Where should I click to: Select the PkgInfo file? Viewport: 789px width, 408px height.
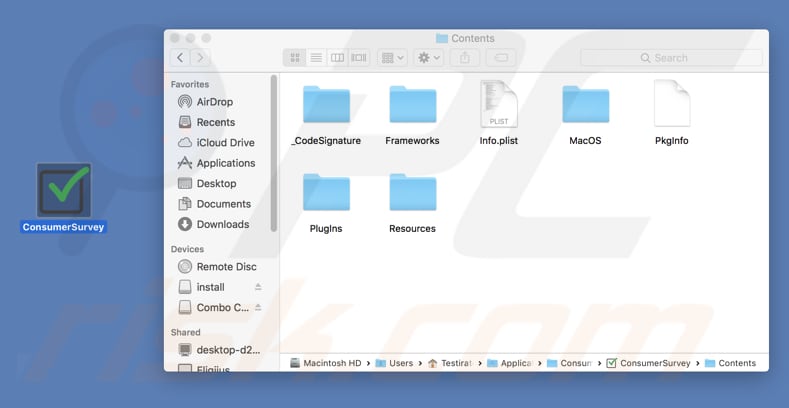tap(671, 105)
